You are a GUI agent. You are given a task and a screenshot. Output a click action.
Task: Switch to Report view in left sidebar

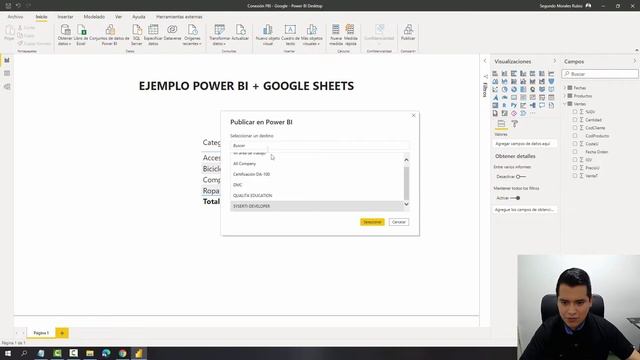pos(7,60)
